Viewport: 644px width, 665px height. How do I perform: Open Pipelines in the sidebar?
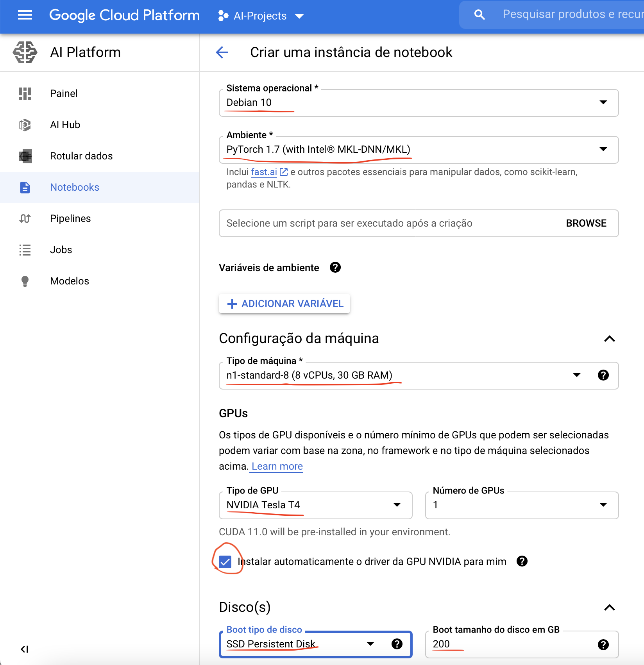[x=100, y=219]
